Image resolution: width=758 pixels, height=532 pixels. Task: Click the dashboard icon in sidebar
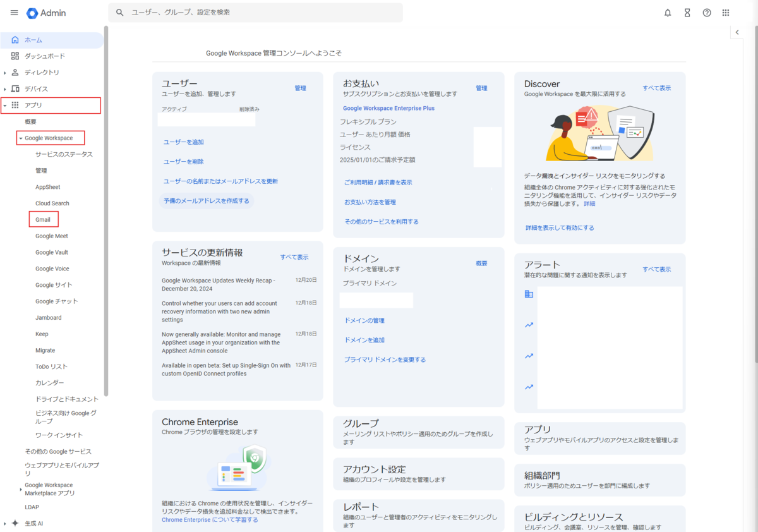click(x=15, y=56)
